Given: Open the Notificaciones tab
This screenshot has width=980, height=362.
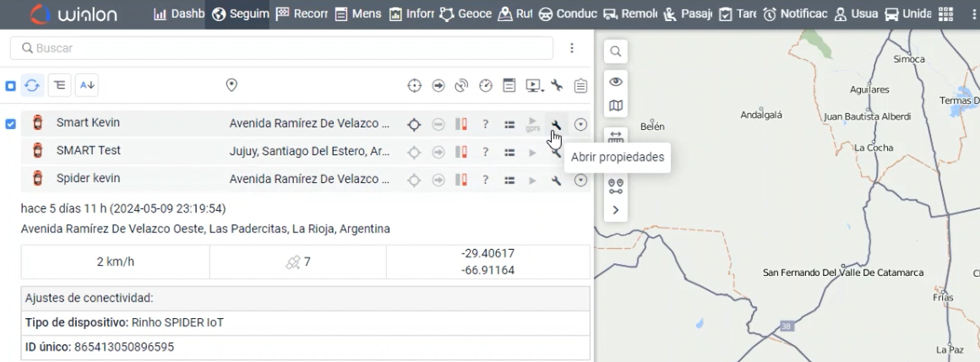Looking at the screenshot, I should [x=796, y=14].
